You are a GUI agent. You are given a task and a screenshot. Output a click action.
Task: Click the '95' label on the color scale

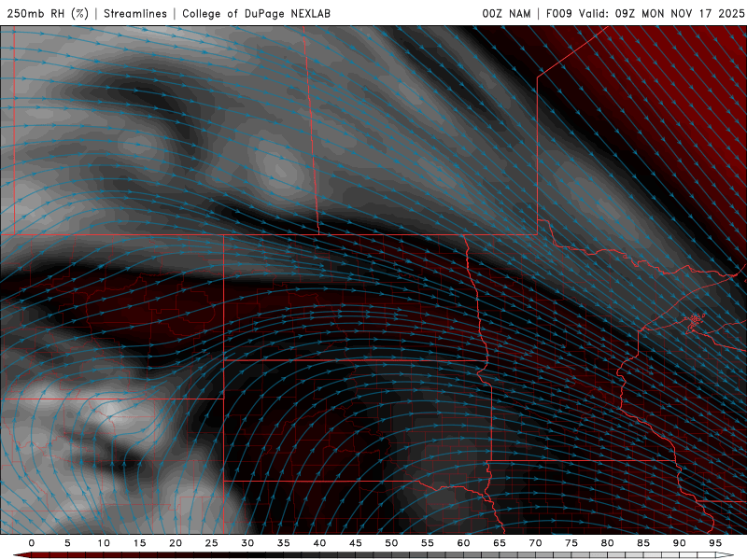pos(715,543)
